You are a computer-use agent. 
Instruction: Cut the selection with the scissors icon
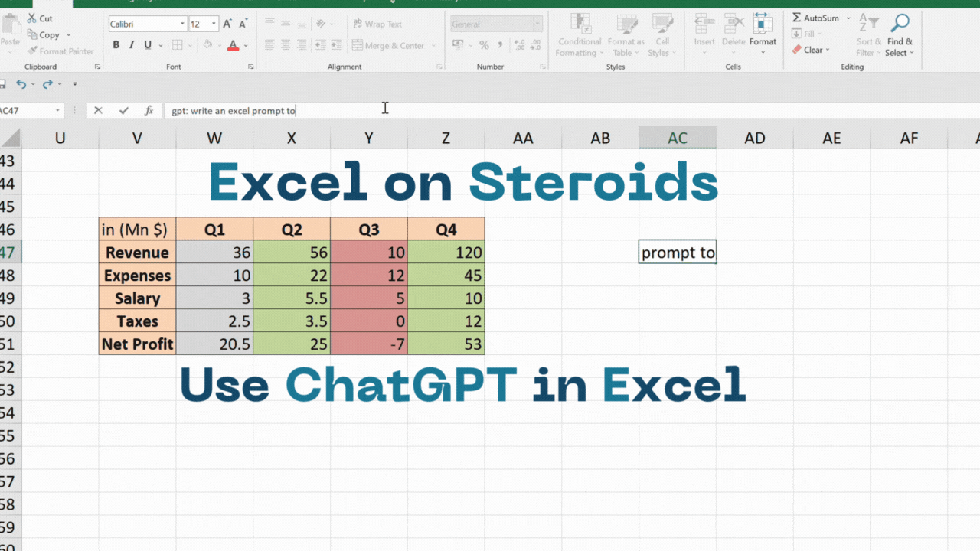[32, 18]
